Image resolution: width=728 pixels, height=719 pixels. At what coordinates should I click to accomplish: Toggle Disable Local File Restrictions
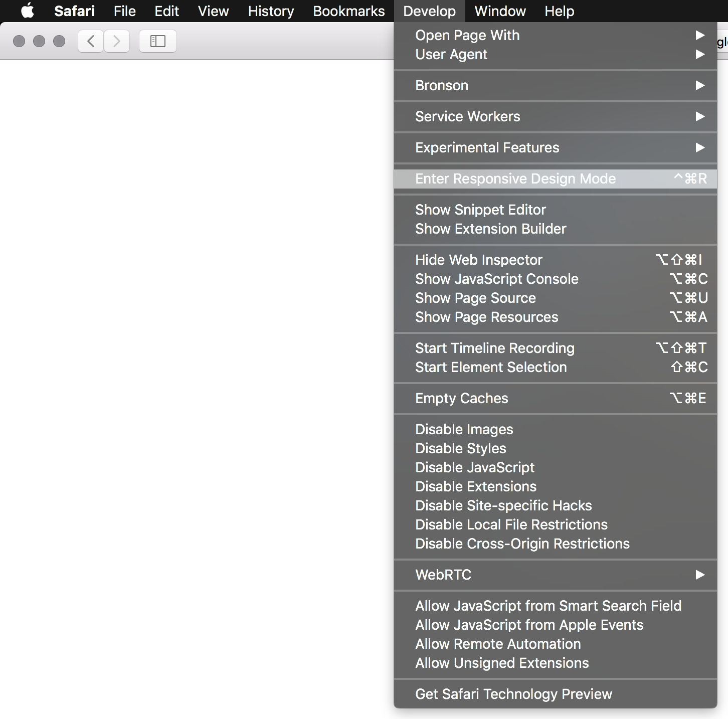tap(556, 524)
